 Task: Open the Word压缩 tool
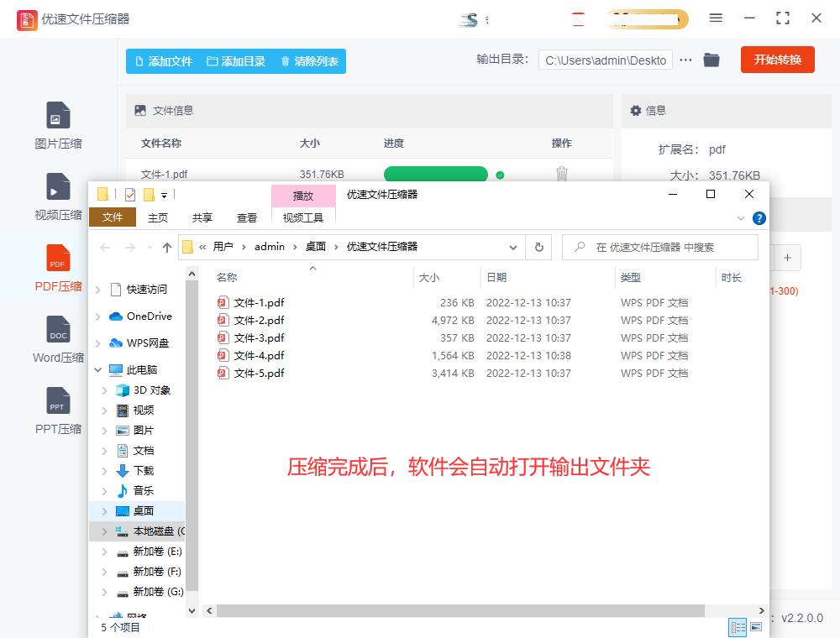point(58,339)
